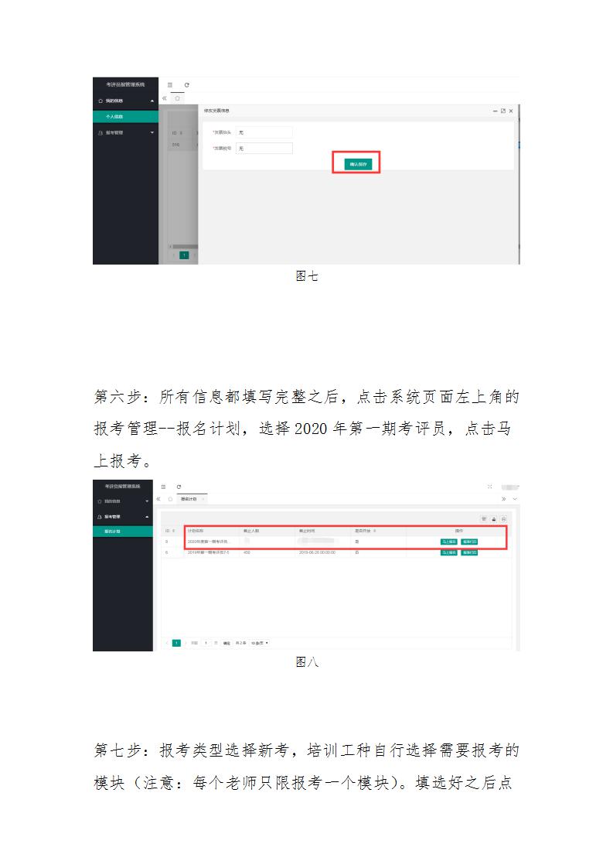Screen dimensions: 613x868
Task: Open the tab options chevron in figure 8
Action: pos(515,499)
